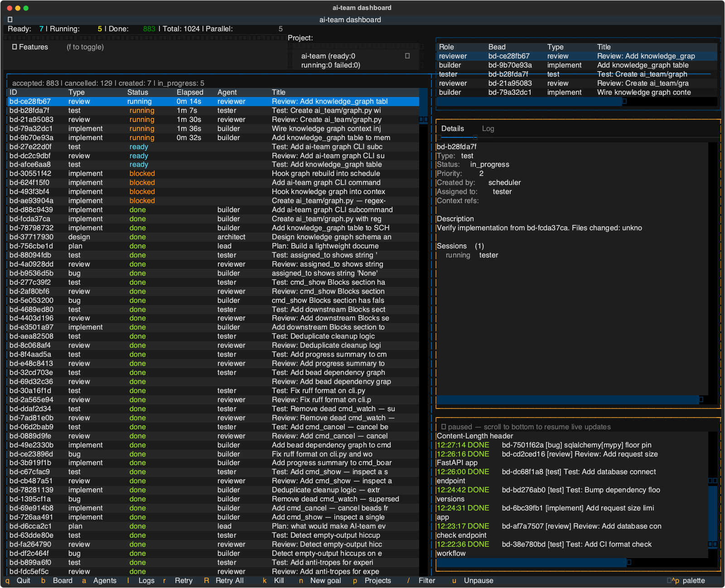Open the Board view from the status bar
725x588 pixels.
click(63, 580)
